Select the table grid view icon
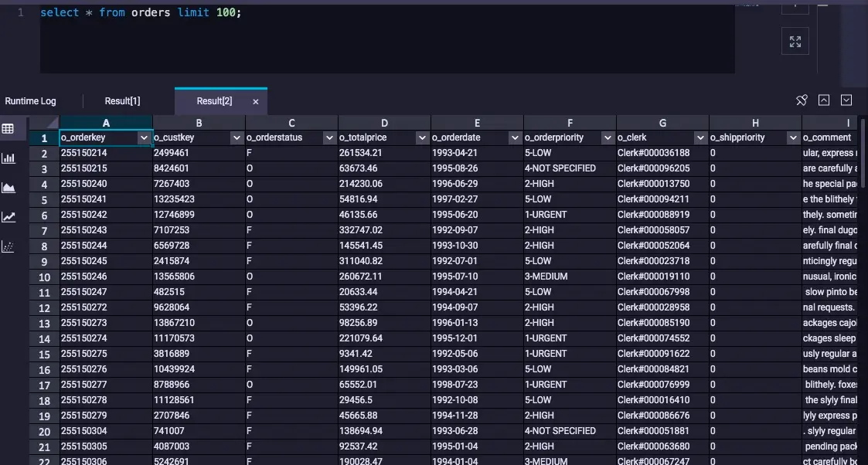 tap(8, 129)
